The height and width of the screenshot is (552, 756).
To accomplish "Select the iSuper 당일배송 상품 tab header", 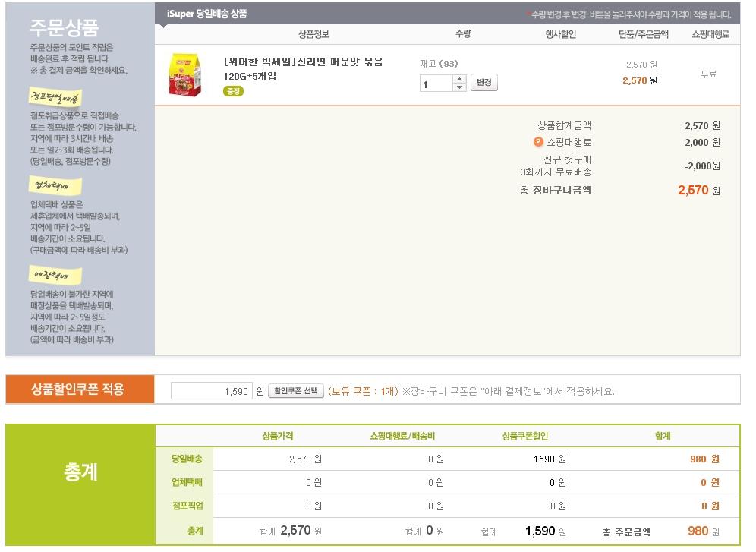I will point(206,14).
